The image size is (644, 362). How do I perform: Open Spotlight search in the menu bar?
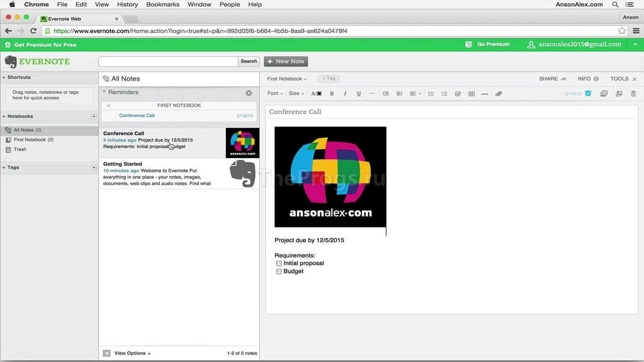coord(615,4)
